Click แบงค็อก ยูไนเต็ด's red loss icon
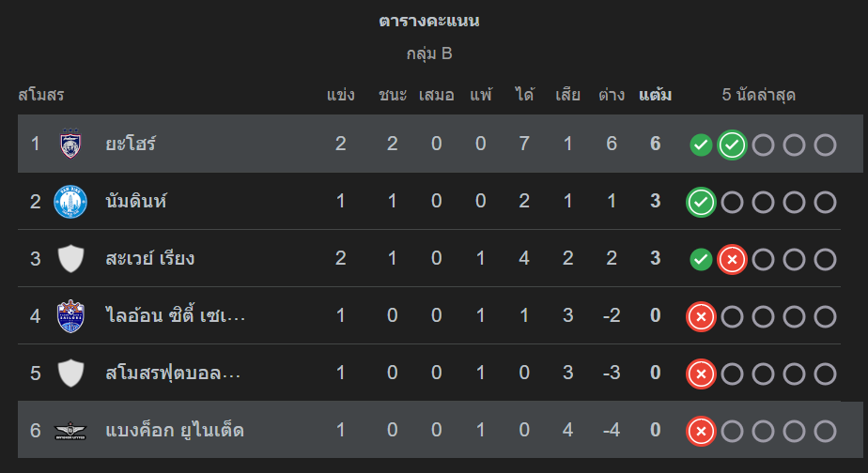This screenshot has height=473, width=868. [701, 431]
